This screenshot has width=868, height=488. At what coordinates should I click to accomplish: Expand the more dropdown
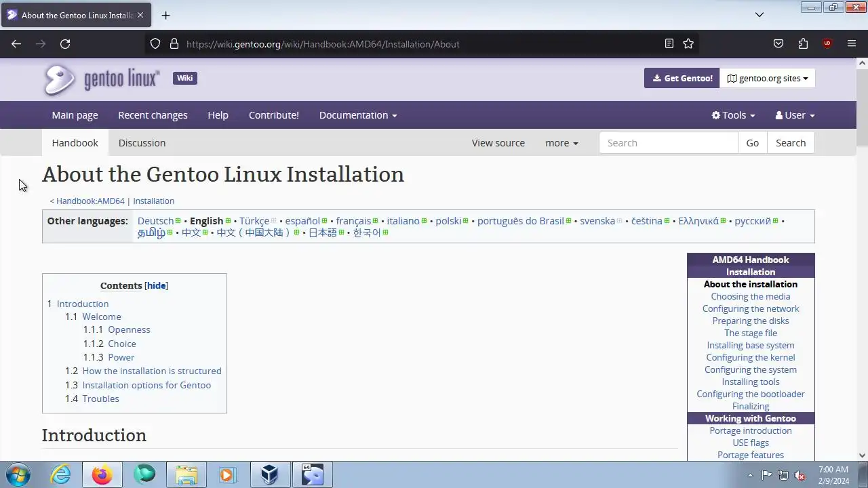561,143
